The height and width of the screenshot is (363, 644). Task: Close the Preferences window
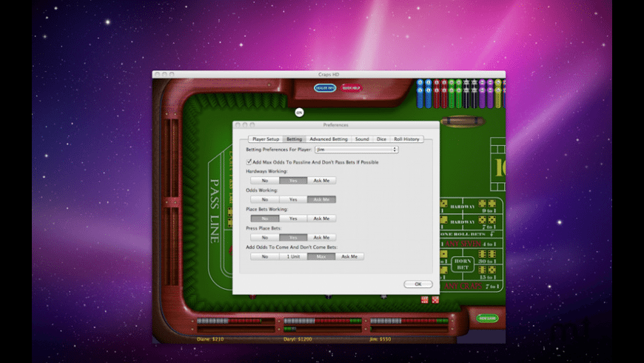(238, 124)
